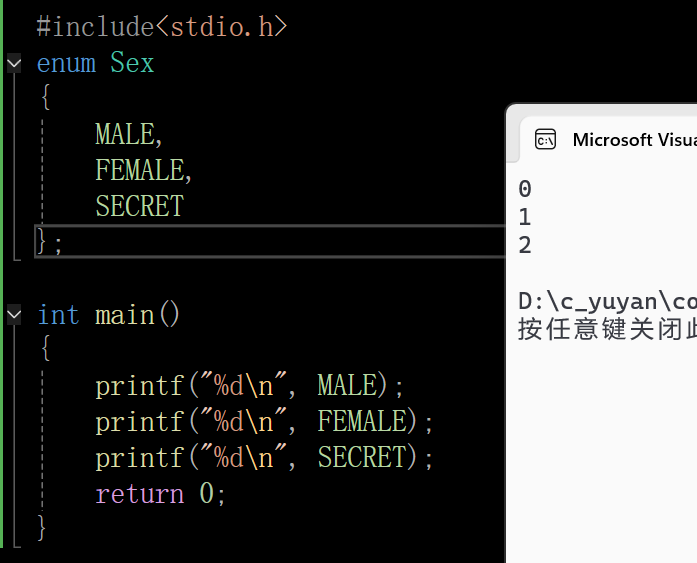This screenshot has height=563, width=697.
Task: Click the SECRET enumerator in the enum
Action: point(140,206)
